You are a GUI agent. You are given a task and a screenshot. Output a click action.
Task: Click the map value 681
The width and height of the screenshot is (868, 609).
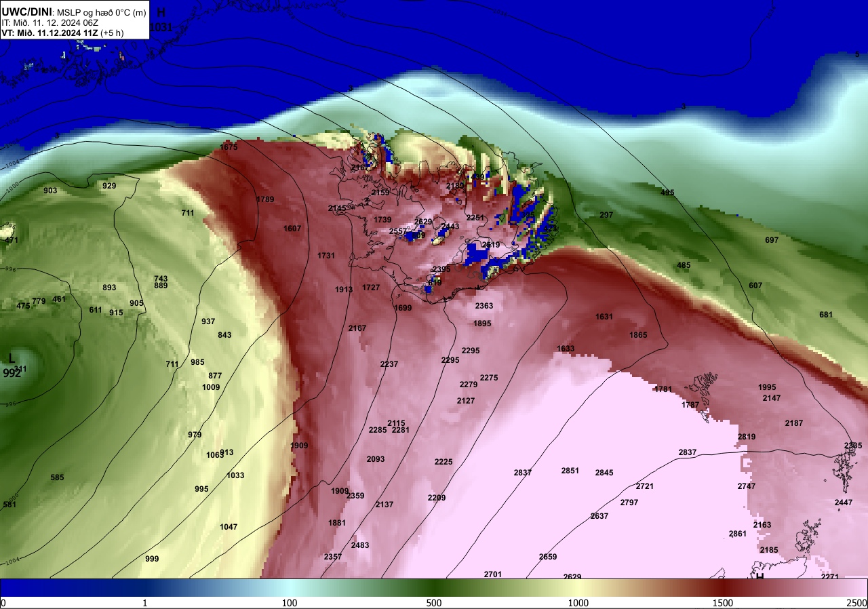click(825, 315)
